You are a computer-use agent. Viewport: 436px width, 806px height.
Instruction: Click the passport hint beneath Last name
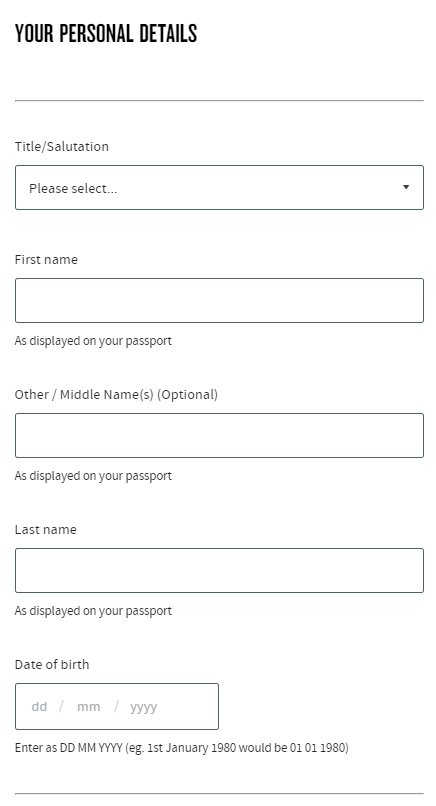point(93,611)
